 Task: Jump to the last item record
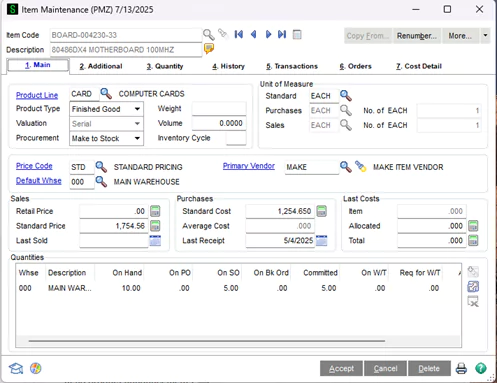282,34
